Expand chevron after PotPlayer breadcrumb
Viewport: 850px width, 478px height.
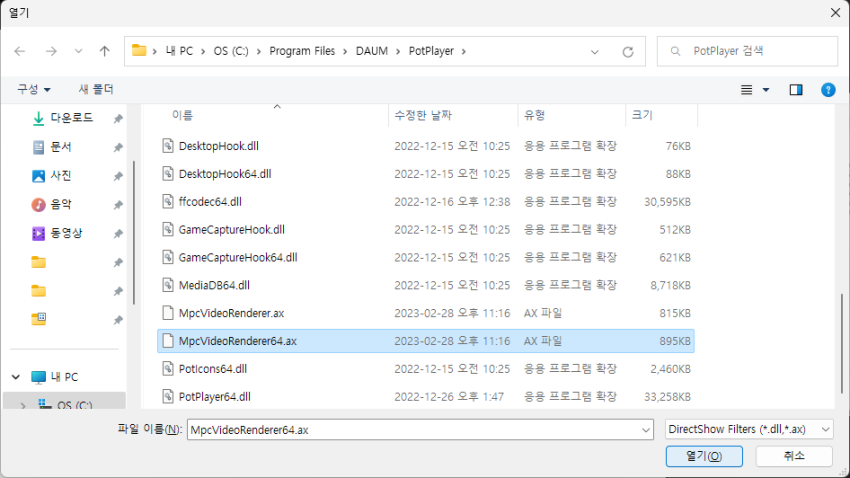[x=463, y=51]
